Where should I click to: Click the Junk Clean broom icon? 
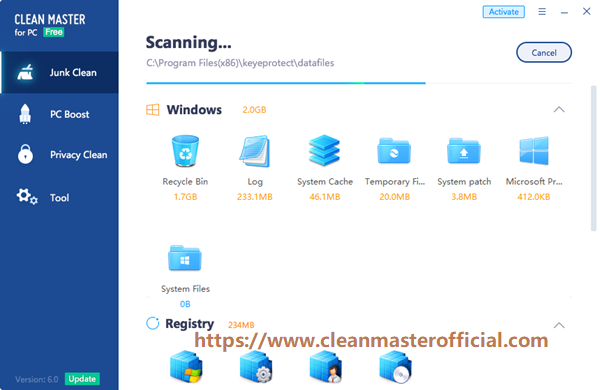coord(25,72)
